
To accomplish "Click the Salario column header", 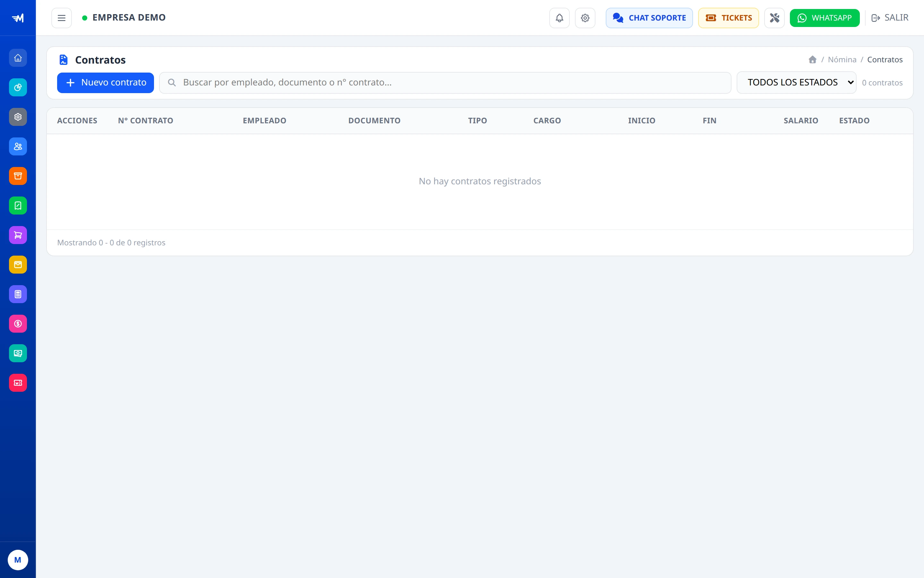I will 801,121.
